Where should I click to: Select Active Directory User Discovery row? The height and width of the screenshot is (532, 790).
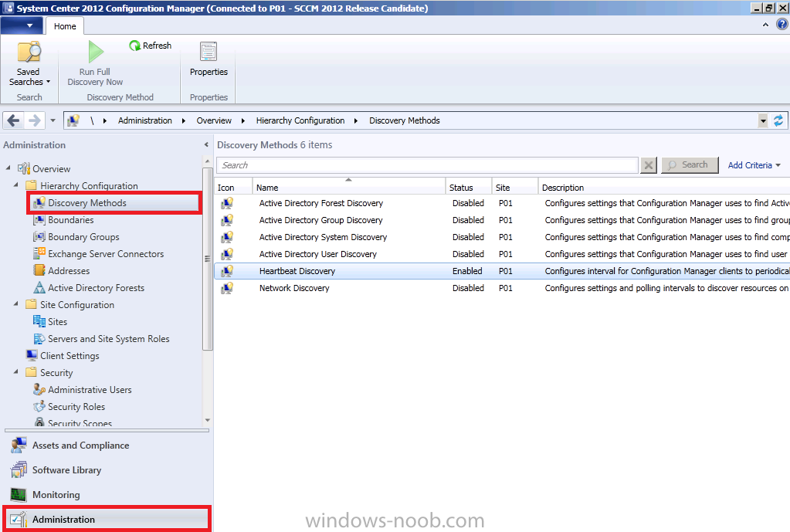(x=502, y=254)
